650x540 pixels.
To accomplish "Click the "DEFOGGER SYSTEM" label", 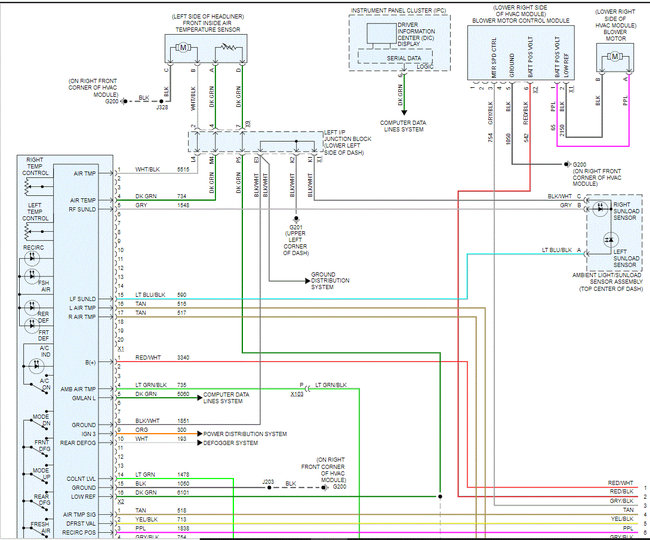I will (x=230, y=443).
